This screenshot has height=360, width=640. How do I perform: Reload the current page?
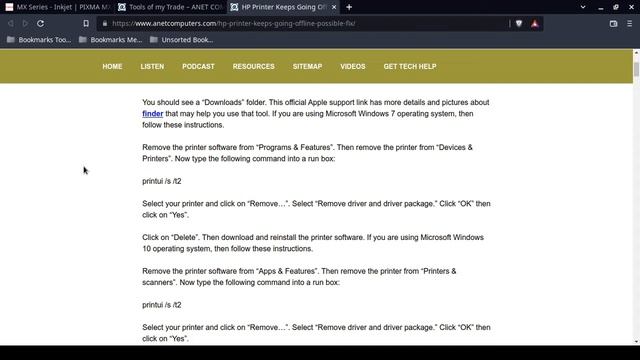click(40, 24)
